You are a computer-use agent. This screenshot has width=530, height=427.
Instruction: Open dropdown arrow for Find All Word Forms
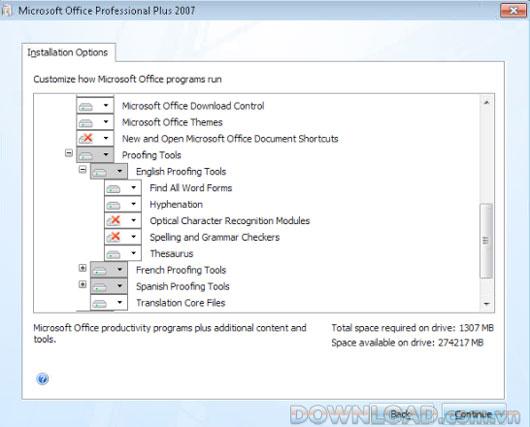(134, 187)
